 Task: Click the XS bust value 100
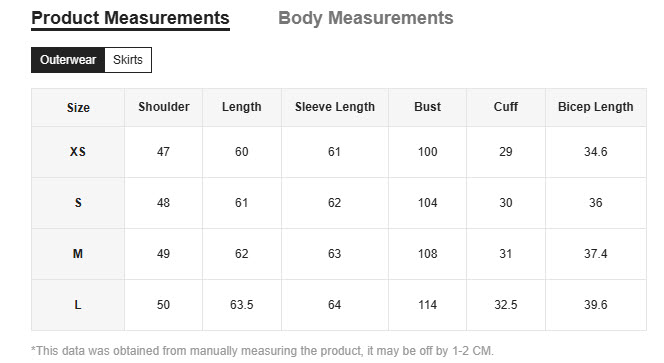click(x=427, y=152)
